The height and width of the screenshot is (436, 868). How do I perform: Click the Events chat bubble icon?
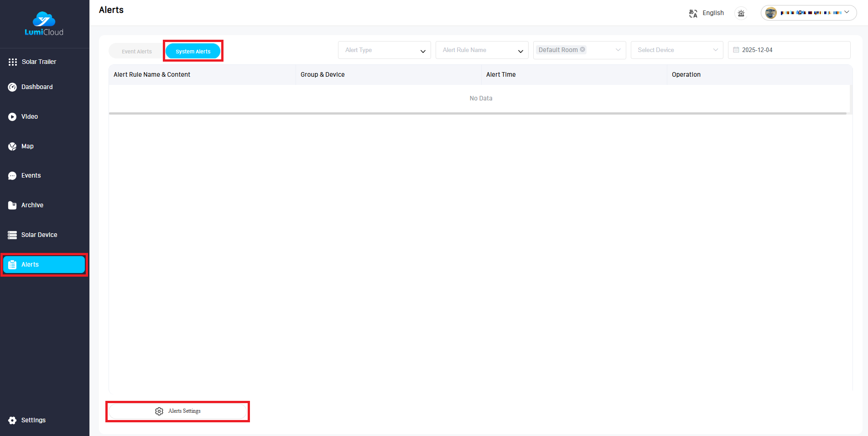(x=12, y=176)
